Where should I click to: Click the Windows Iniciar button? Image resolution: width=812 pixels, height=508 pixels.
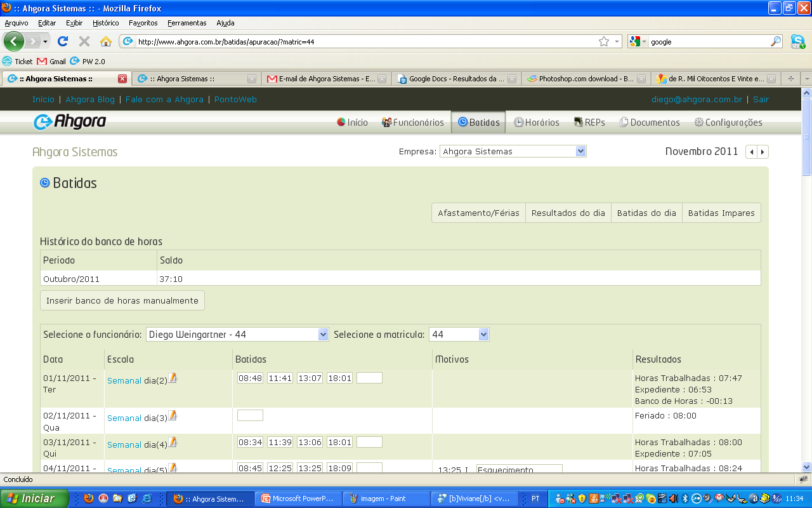point(35,498)
